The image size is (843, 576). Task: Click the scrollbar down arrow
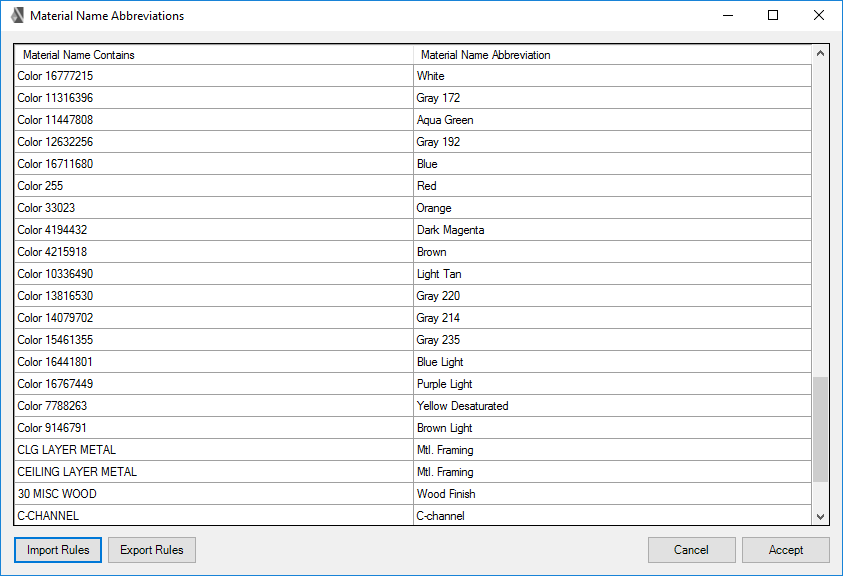point(821,517)
